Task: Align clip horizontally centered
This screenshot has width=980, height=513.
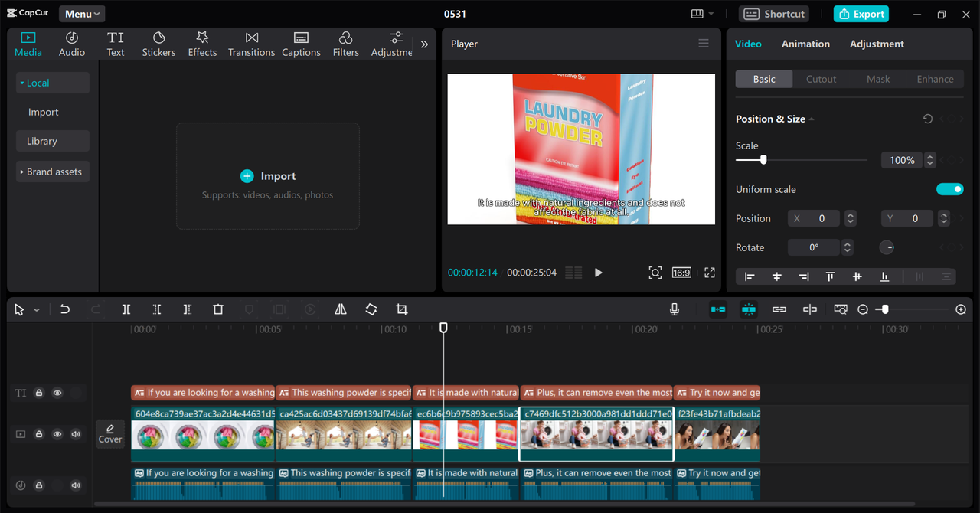Action: click(x=776, y=276)
